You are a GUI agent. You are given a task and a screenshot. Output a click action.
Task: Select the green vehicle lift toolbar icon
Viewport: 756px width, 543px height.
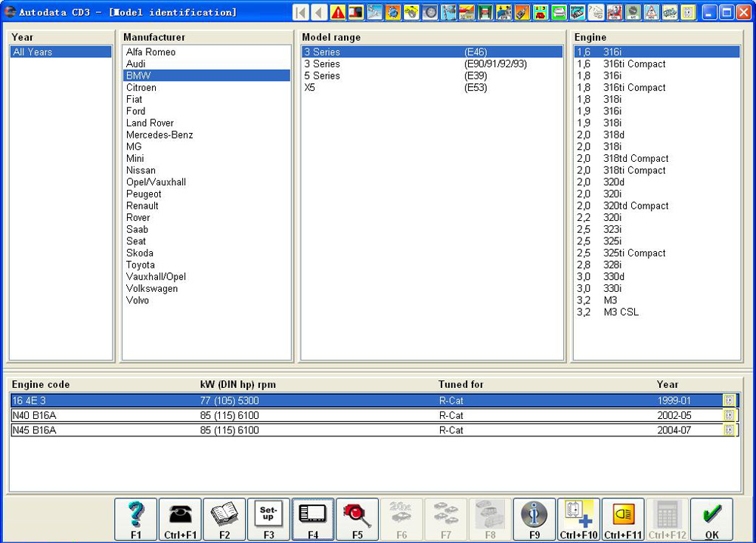(485, 12)
